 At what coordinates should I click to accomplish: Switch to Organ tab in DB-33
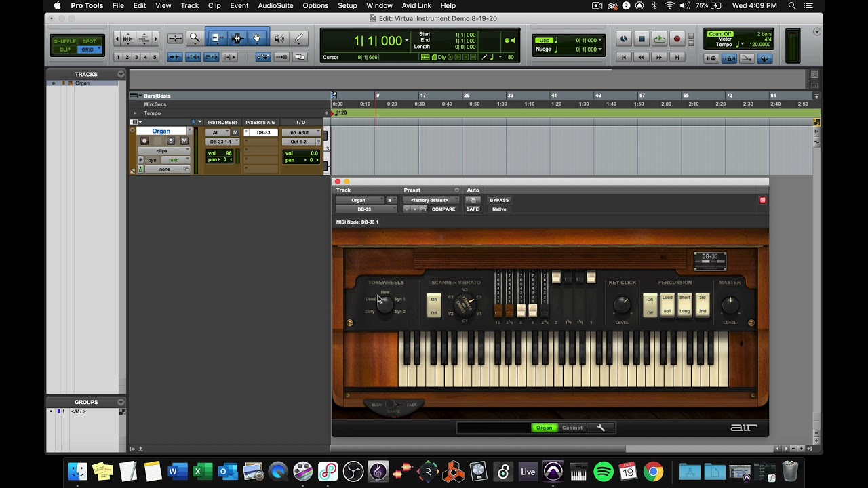click(545, 428)
